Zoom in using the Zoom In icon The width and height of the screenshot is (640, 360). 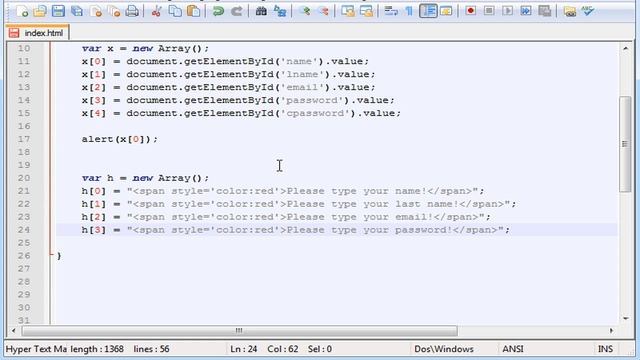coord(304,11)
